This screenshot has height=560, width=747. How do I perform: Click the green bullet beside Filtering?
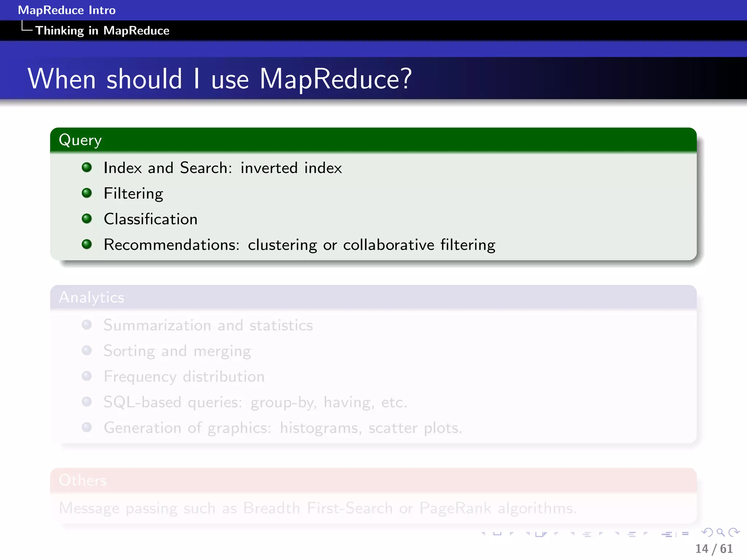(x=87, y=193)
